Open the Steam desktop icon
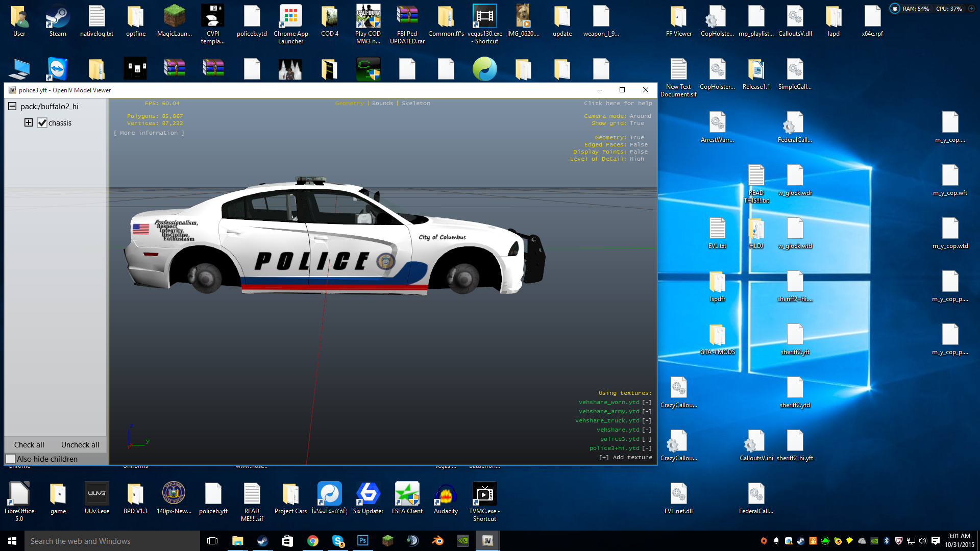The image size is (980, 551). 58,20
